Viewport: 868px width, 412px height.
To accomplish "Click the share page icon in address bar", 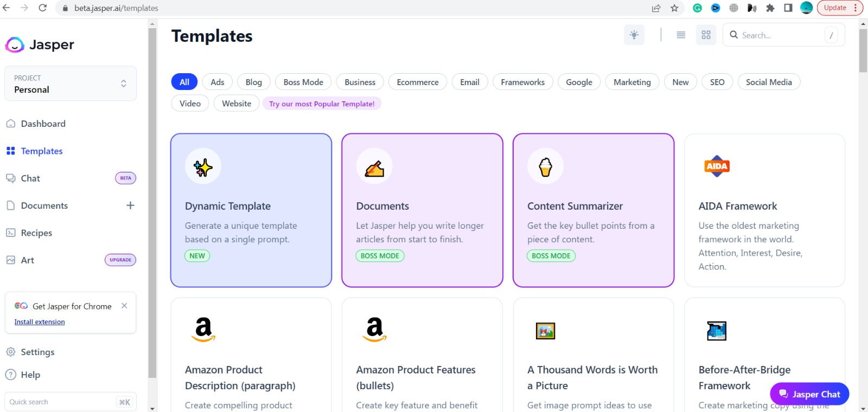I will tap(656, 8).
